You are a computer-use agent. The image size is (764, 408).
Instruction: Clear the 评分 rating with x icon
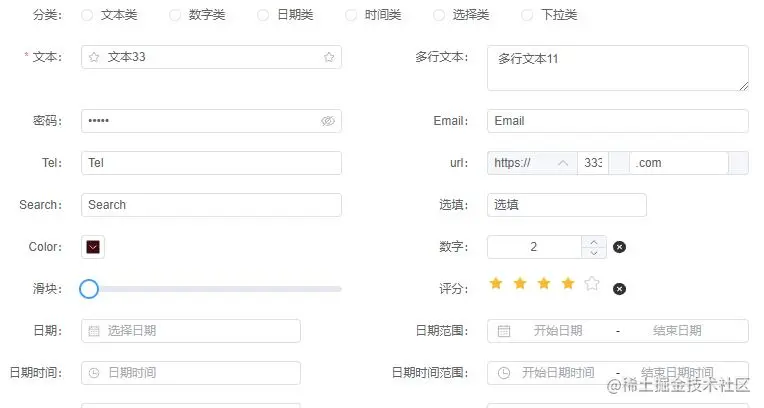(x=619, y=289)
